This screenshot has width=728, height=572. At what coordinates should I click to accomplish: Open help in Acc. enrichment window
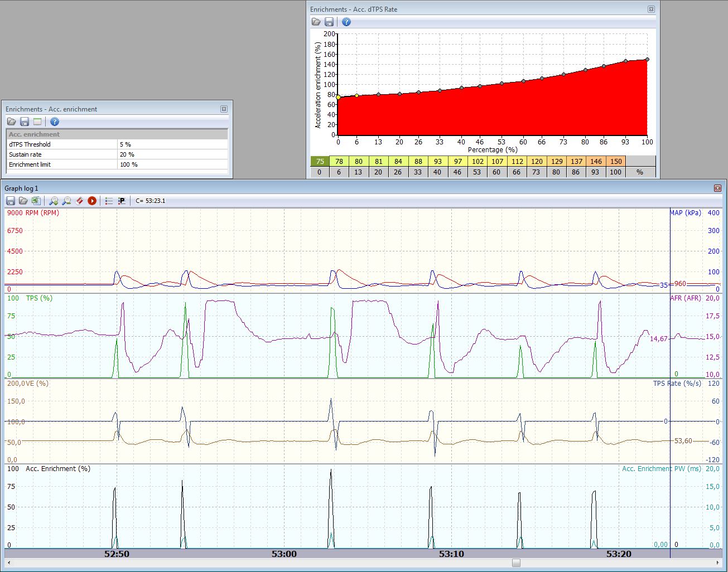click(55, 122)
